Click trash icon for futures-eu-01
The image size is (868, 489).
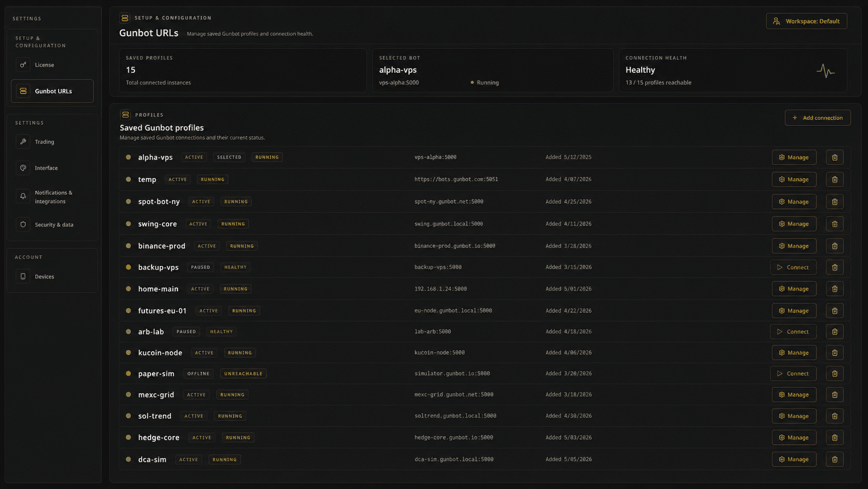click(x=834, y=311)
